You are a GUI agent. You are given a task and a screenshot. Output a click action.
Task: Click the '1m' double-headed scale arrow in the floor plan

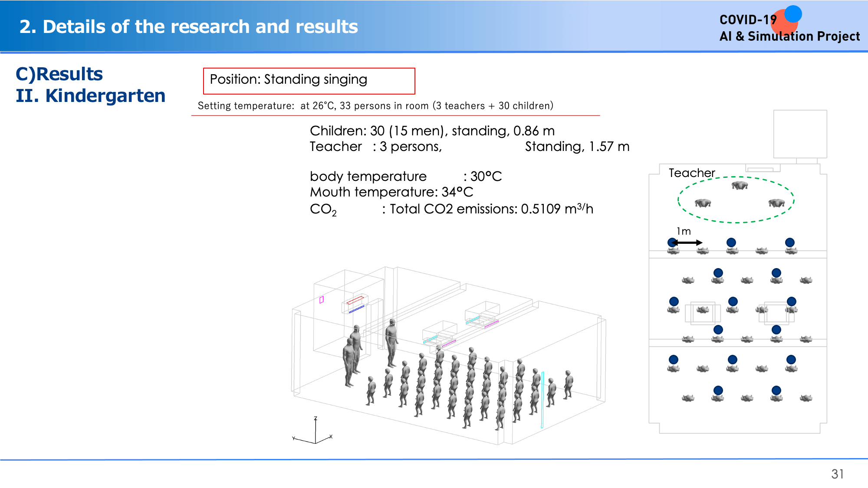pyautogui.click(x=687, y=242)
